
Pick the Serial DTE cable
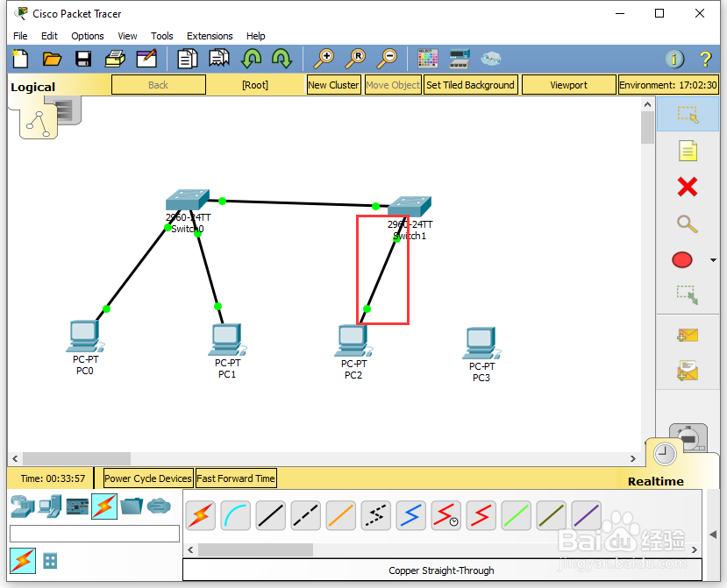481,515
